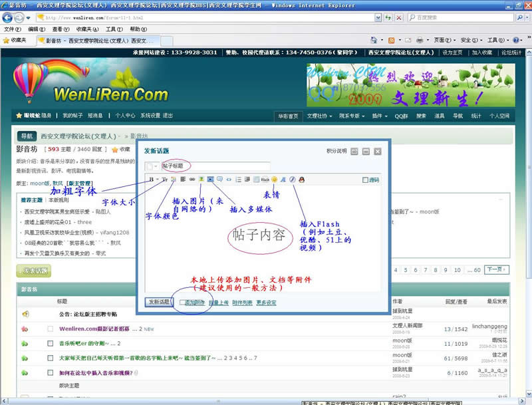Click the green Refresh icon in IE
532x405 pixels.
point(388,18)
